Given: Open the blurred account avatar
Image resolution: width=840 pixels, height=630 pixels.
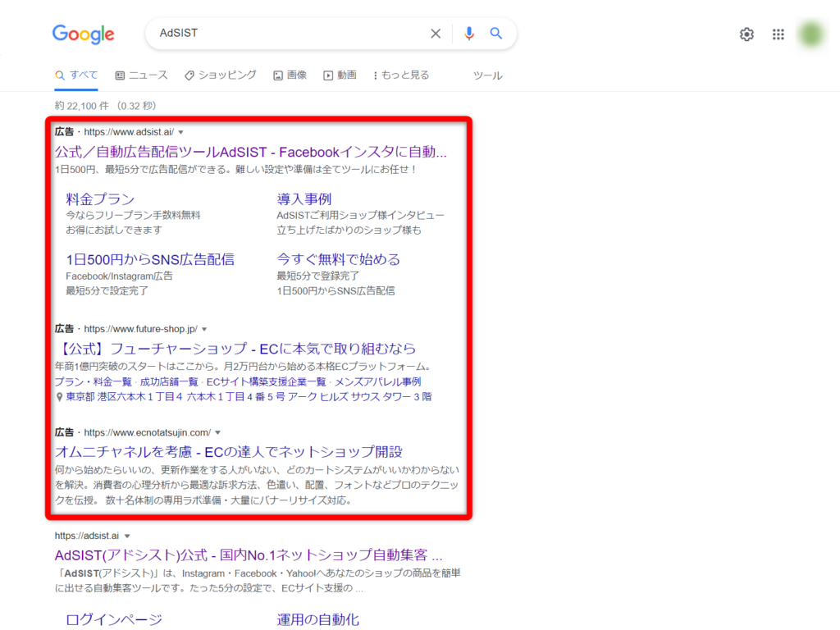Looking at the screenshot, I should 811,34.
